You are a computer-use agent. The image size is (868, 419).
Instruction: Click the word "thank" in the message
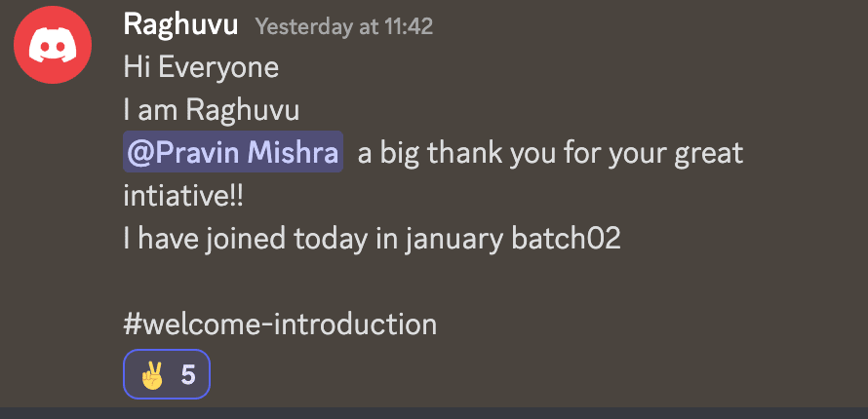point(462,153)
